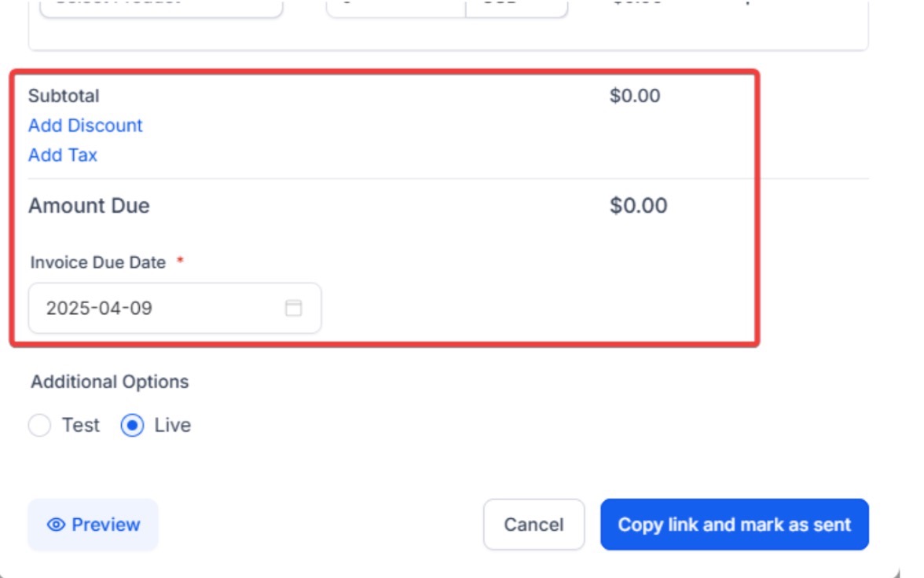The height and width of the screenshot is (578, 924).
Task: Click the Subtotal label
Action: 64,96
